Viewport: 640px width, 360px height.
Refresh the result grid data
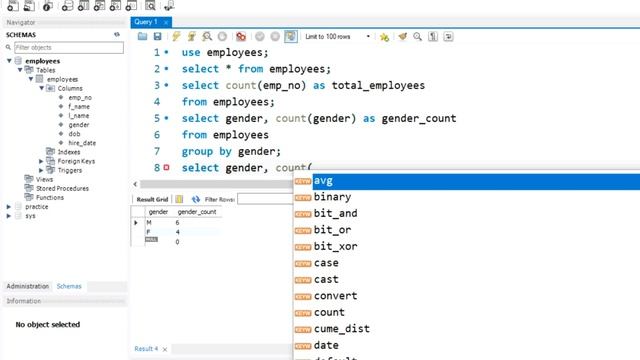[196, 199]
